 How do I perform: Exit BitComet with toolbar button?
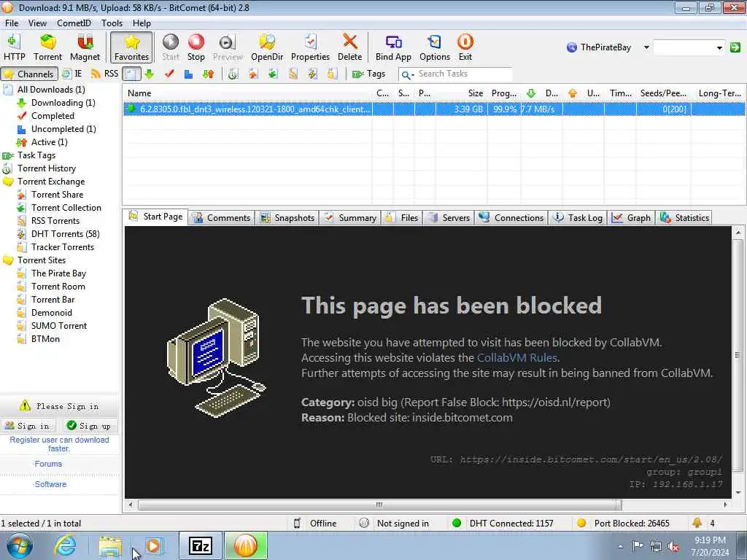point(465,47)
